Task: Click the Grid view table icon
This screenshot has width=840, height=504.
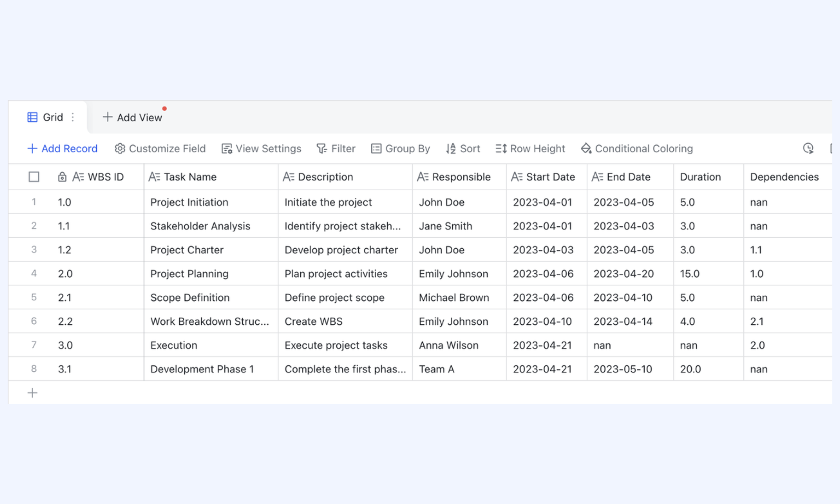Action: (32, 117)
